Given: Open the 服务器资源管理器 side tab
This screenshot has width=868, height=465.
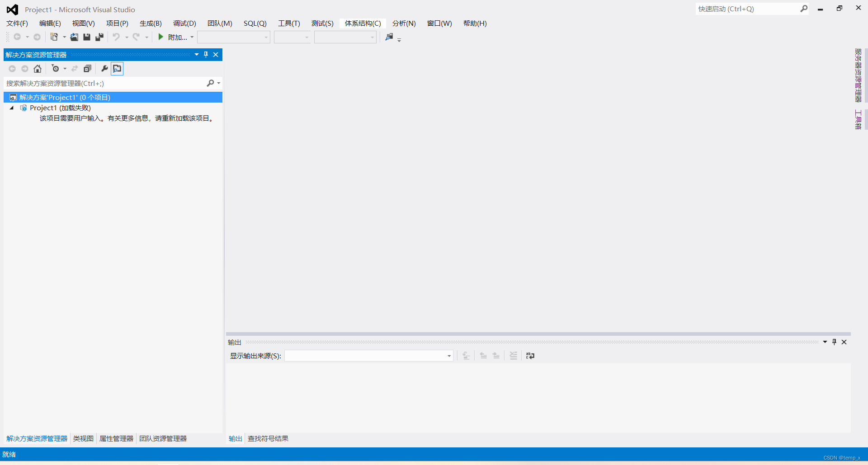Looking at the screenshot, I should tap(858, 75).
